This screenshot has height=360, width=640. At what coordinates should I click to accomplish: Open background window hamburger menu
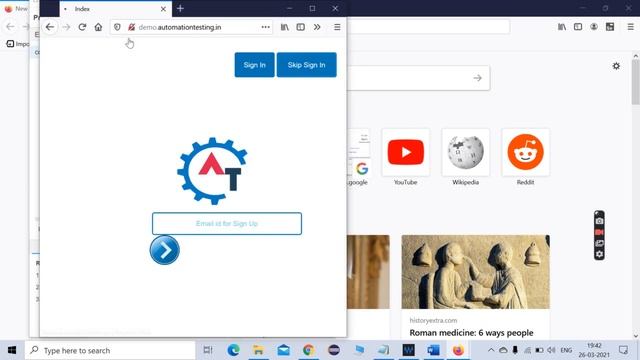point(631,27)
